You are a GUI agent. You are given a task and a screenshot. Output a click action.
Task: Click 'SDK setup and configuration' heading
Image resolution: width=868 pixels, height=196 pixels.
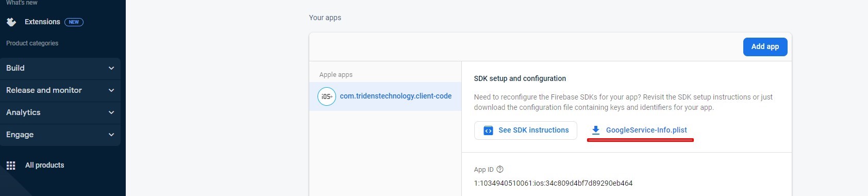pos(520,78)
